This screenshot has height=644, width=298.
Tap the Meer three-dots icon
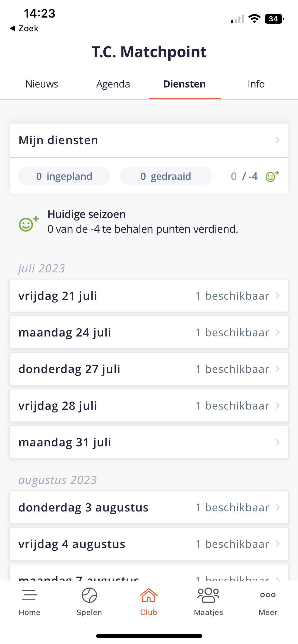[x=268, y=595]
